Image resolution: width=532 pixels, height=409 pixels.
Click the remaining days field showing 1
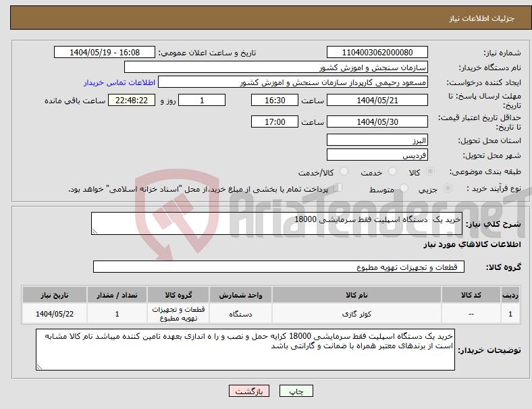tap(202, 100)
